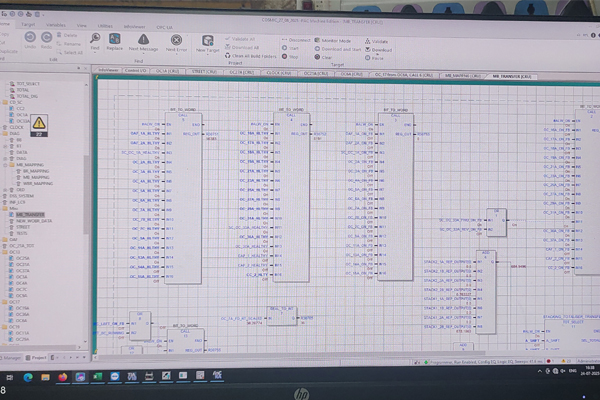Click Download and Start
Viewport: 600px width, 400px height.
click(338, 49)
